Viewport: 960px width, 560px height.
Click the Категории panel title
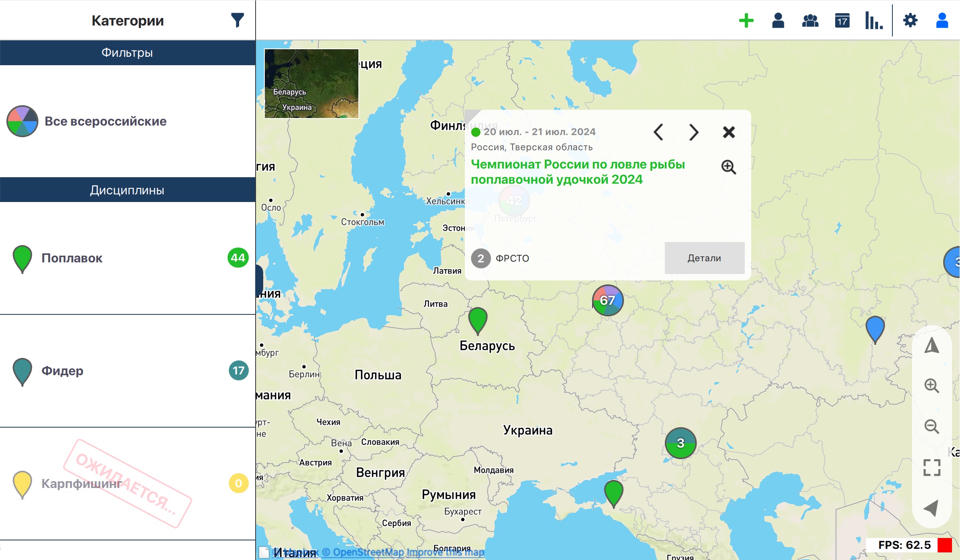pos(128,20)
